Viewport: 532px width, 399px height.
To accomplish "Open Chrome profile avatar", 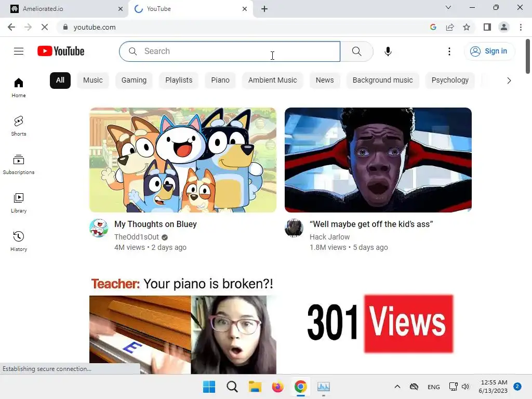I will [x=504, y=27].
